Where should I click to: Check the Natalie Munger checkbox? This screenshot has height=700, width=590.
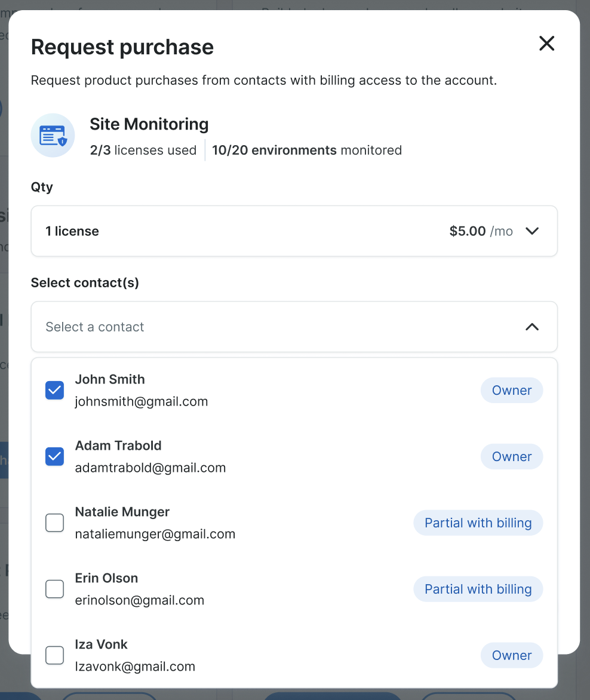55,523
